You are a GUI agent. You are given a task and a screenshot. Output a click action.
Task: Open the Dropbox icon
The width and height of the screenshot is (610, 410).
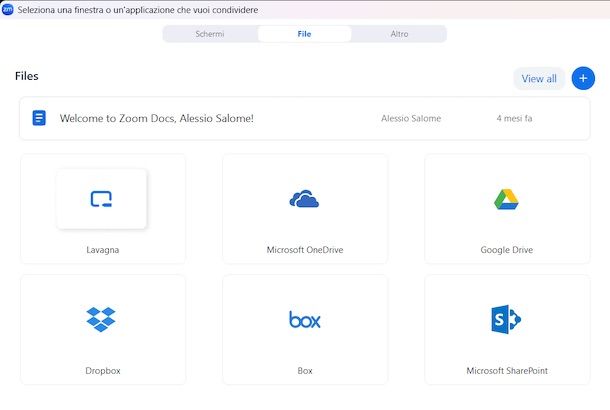tap(101, 319)
